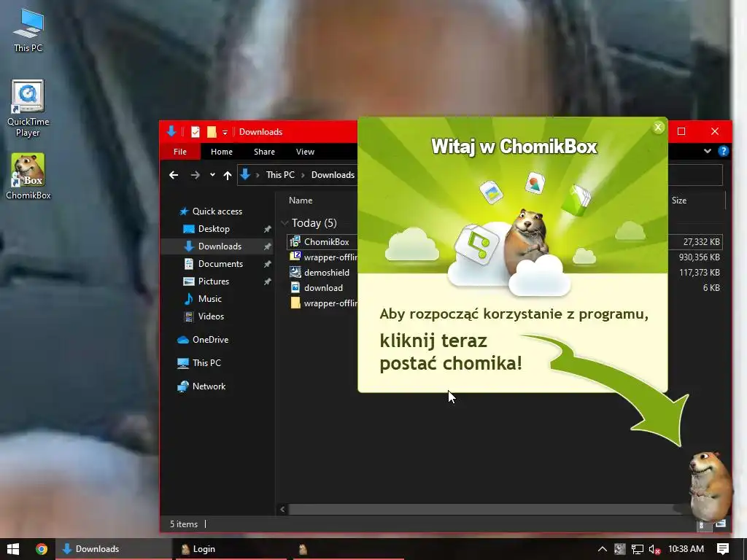Switch to the Home ribbon tab
This screenshot has width=747, height=560.
point(222,152)
